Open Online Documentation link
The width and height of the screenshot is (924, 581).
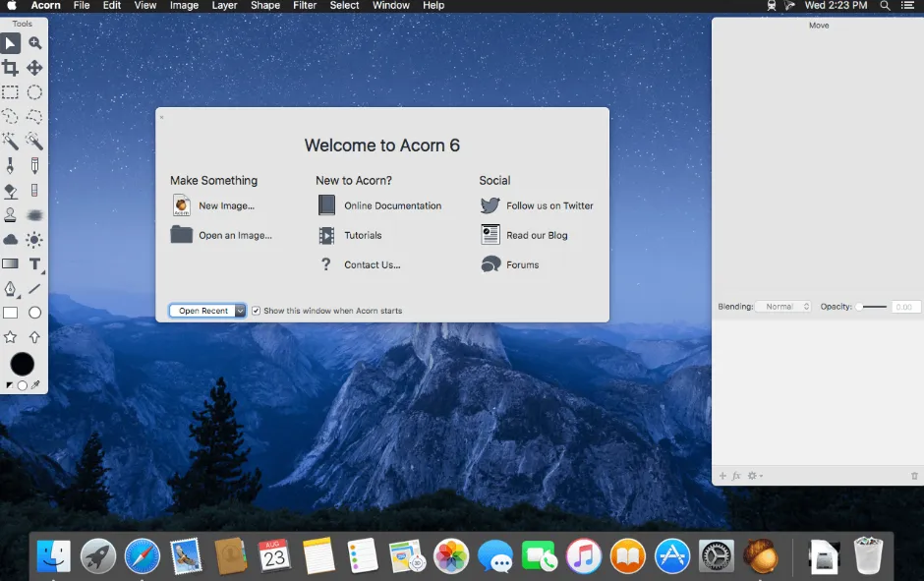click(x=392, y=205)
